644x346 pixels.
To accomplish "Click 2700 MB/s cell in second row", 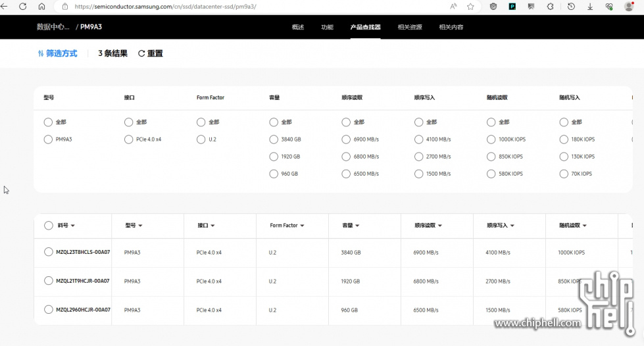I will point(498,281).
